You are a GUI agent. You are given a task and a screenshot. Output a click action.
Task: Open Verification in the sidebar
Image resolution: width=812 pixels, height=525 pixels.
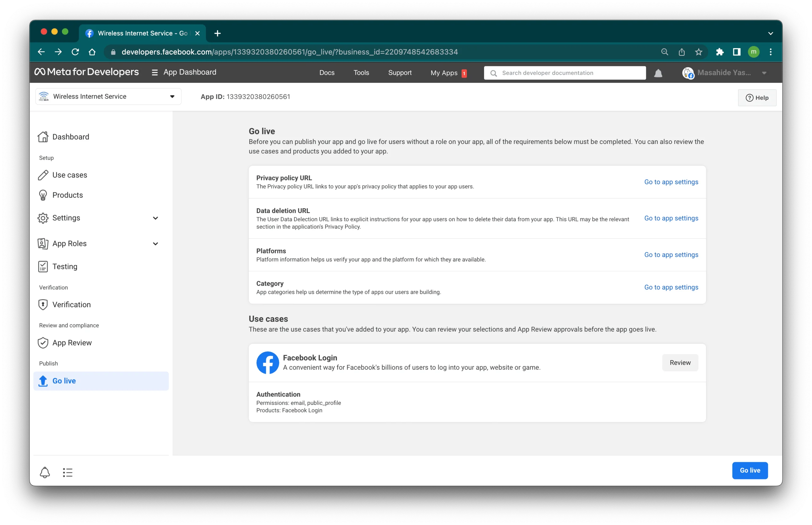click(72, 304)
